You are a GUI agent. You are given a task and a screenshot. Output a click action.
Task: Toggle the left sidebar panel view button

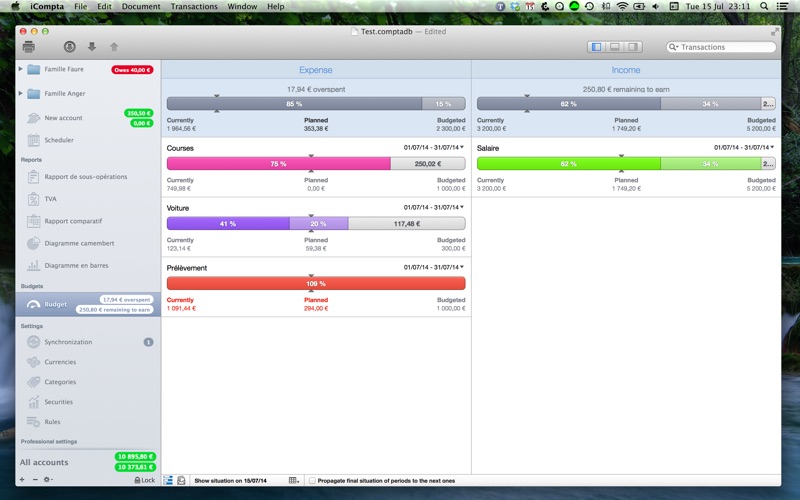tap(596, 47)
